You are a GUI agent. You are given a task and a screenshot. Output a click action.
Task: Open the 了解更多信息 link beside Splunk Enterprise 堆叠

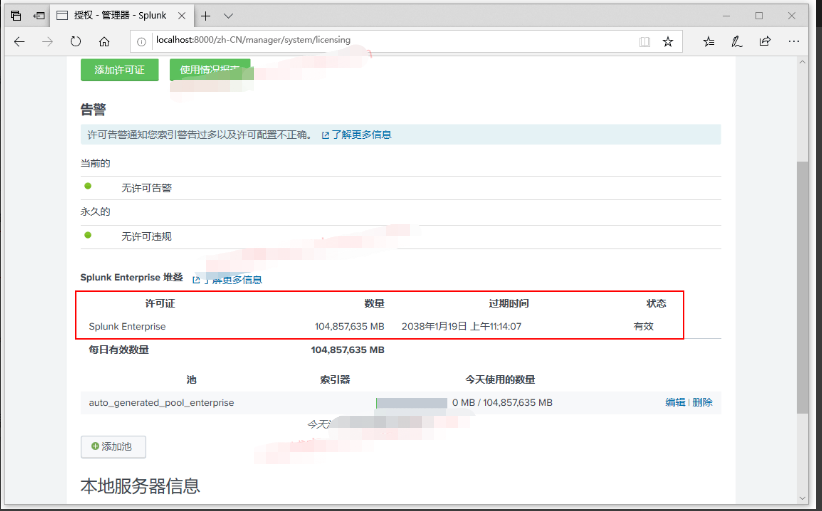point(228,280)
